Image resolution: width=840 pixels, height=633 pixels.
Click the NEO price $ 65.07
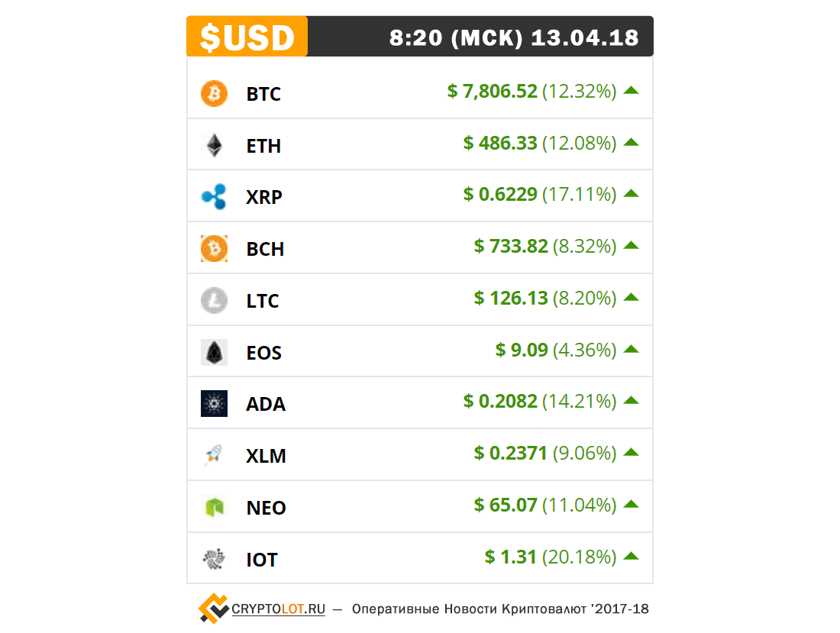(506, 505)
